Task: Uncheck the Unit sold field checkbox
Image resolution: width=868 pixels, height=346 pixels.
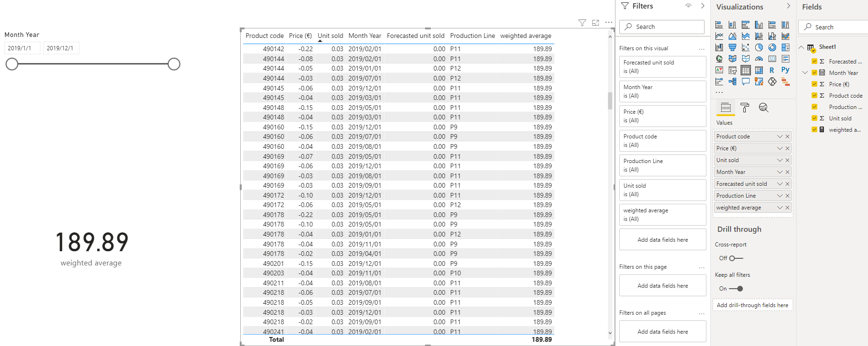Action: 814,118
